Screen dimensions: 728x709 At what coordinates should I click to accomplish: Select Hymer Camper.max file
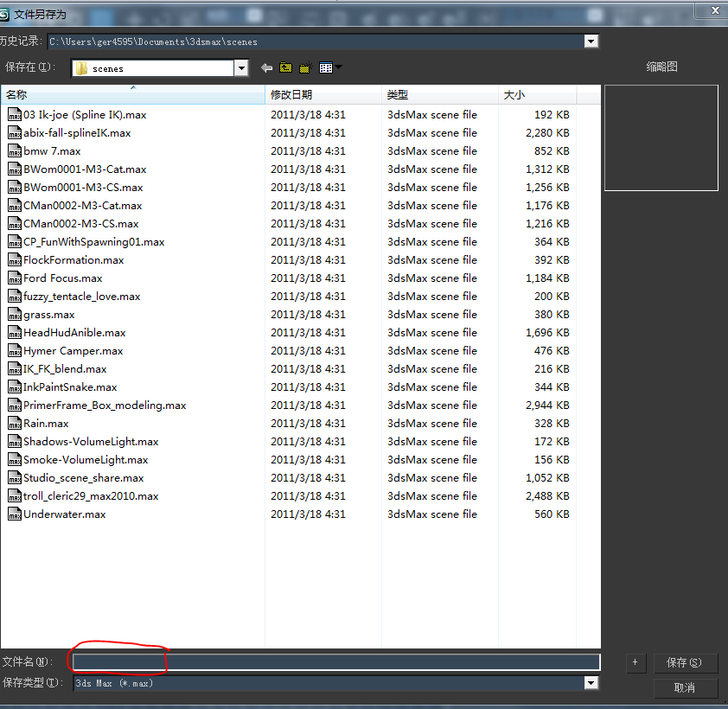(x=73, y=350)
